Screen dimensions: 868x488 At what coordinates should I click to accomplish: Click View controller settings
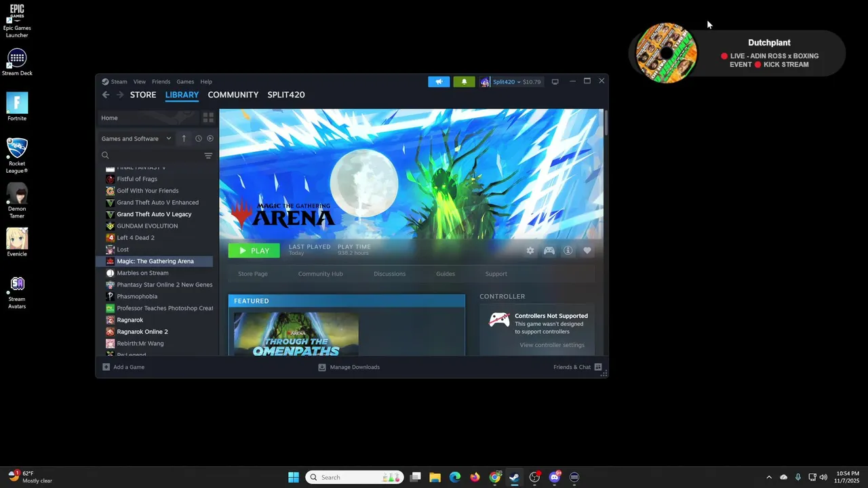(552, 345)
